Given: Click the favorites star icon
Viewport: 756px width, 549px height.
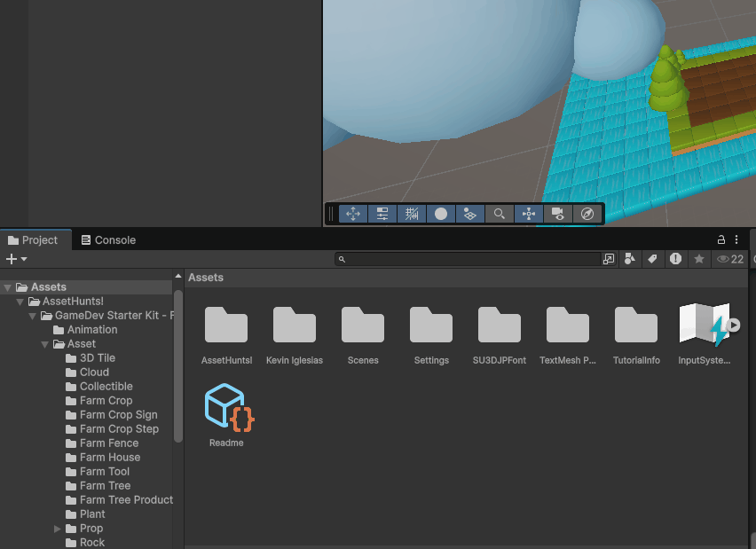Looking at the screenshot, I should (x=699, y=259).
